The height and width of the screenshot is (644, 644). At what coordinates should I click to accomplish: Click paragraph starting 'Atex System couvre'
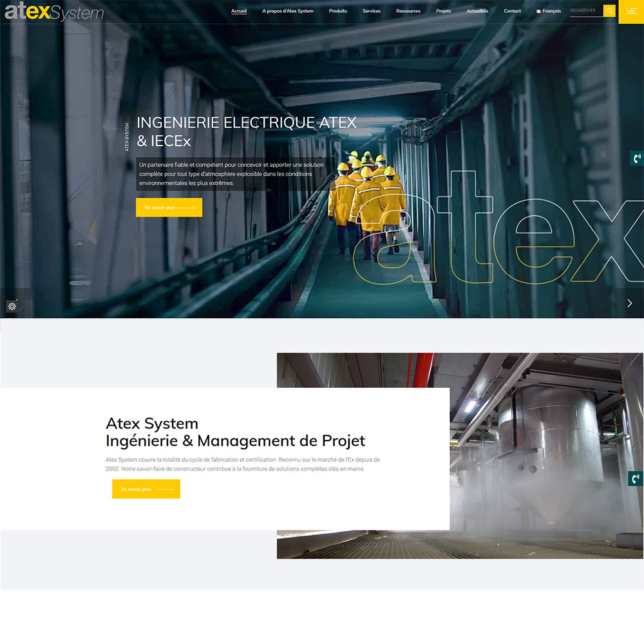(243, 464)
